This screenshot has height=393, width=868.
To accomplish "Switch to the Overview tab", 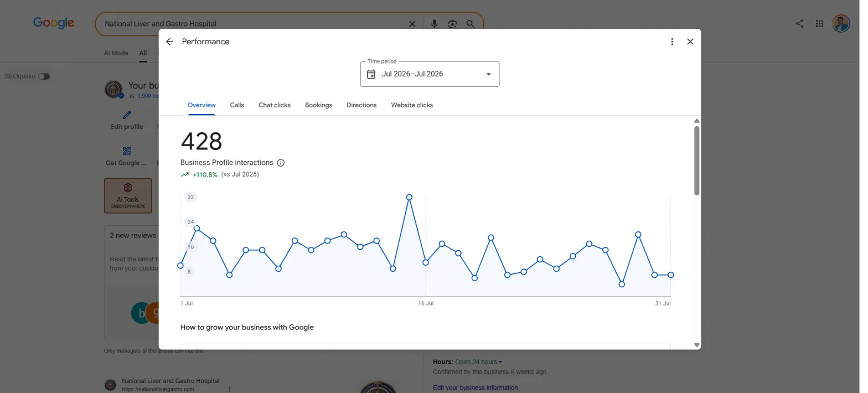I will [201, 105].
